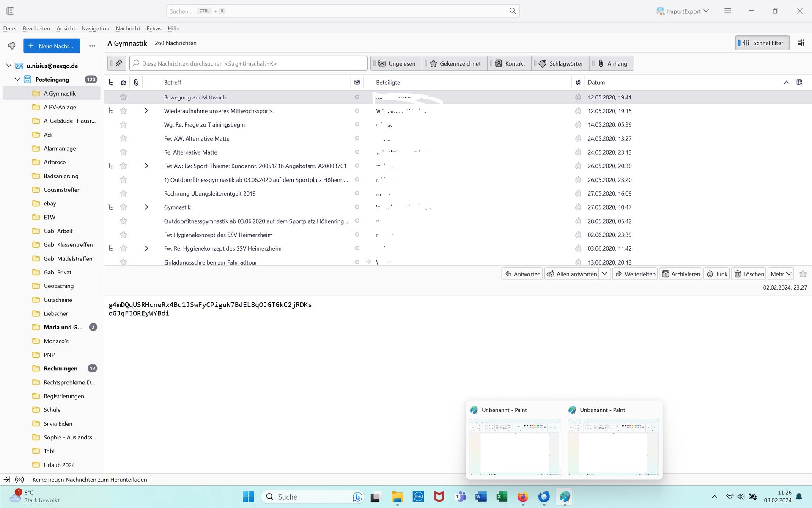Screen dimensions: 812x508
Task: Toggle the Ungelesen quick filter
Action: tap(396, 63)
